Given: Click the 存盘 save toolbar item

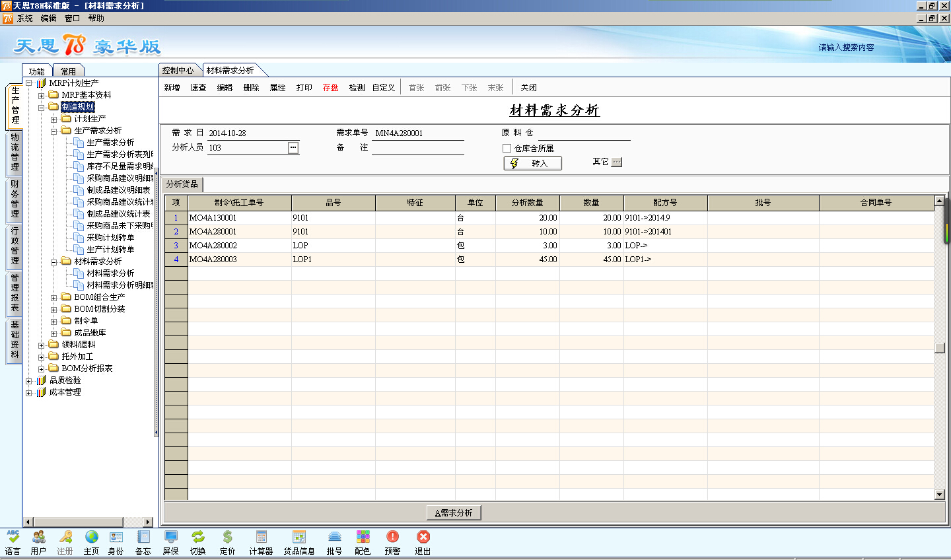Looking at the screenshot, I should coord(330,88).
